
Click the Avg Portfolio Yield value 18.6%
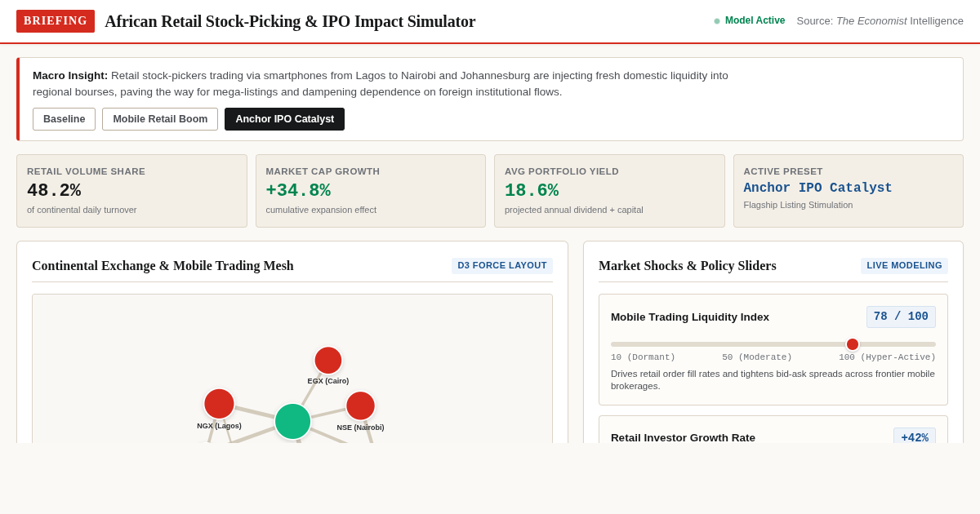coord(532,191)
